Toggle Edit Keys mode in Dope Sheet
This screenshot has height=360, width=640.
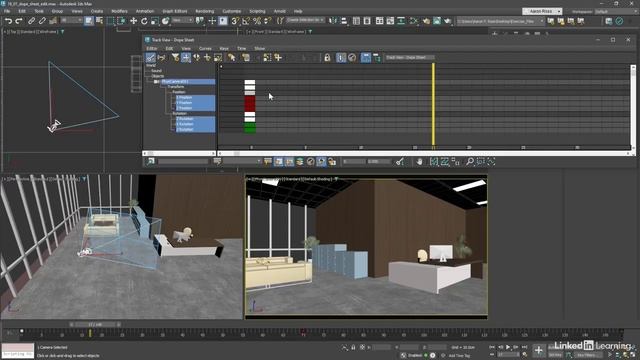coord(151,58)
